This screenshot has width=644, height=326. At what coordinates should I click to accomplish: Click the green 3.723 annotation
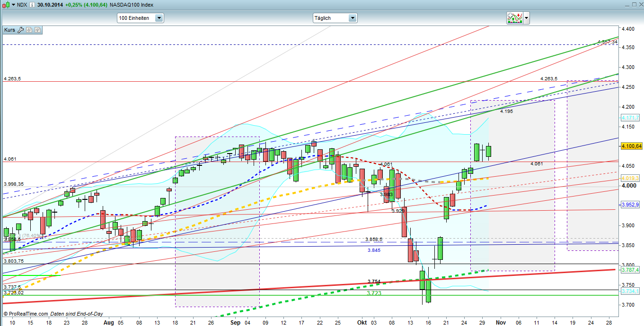click(374, 293)
